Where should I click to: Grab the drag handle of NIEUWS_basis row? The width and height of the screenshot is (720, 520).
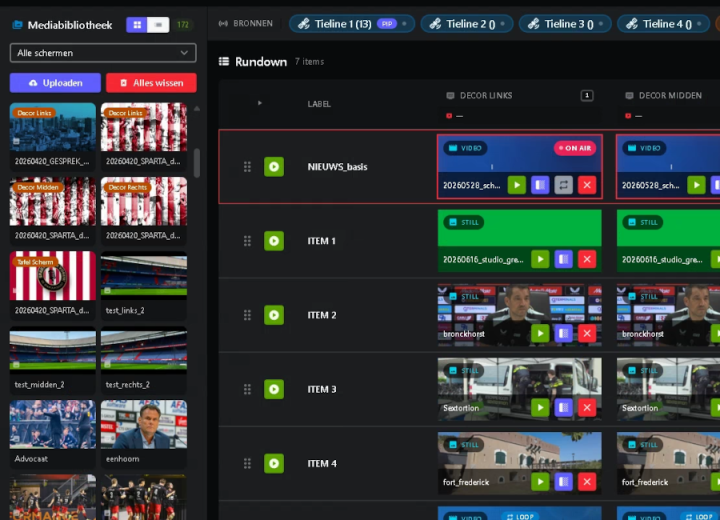(247, 167)
